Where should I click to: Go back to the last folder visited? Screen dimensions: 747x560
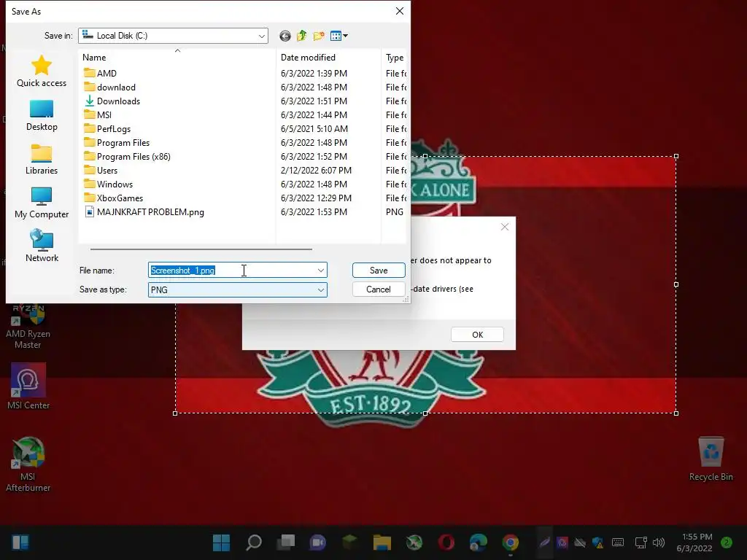[285, 36]
